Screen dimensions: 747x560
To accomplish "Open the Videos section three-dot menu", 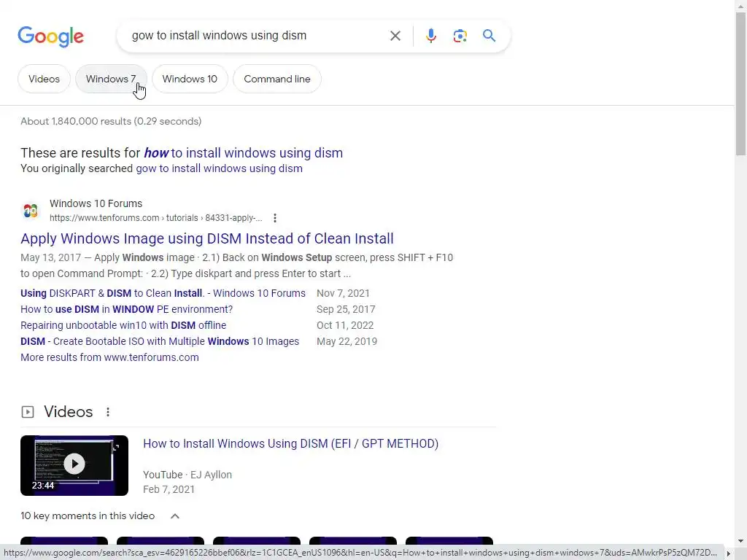I will [108, 412].
